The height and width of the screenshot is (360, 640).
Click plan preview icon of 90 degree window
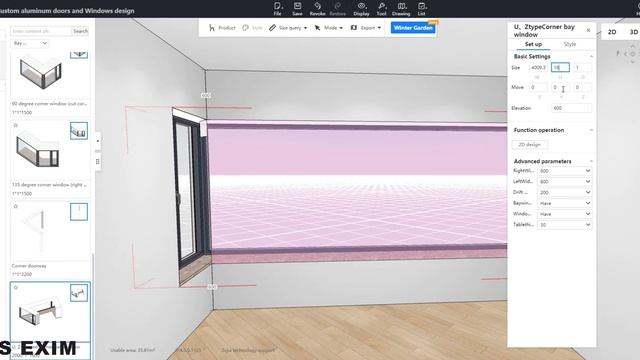(x=79, y=54)
